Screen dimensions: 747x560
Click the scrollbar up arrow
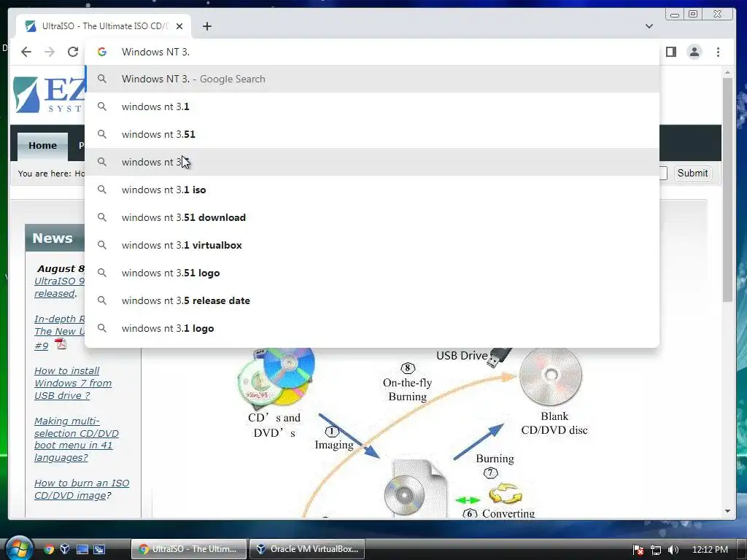[727, 72]
